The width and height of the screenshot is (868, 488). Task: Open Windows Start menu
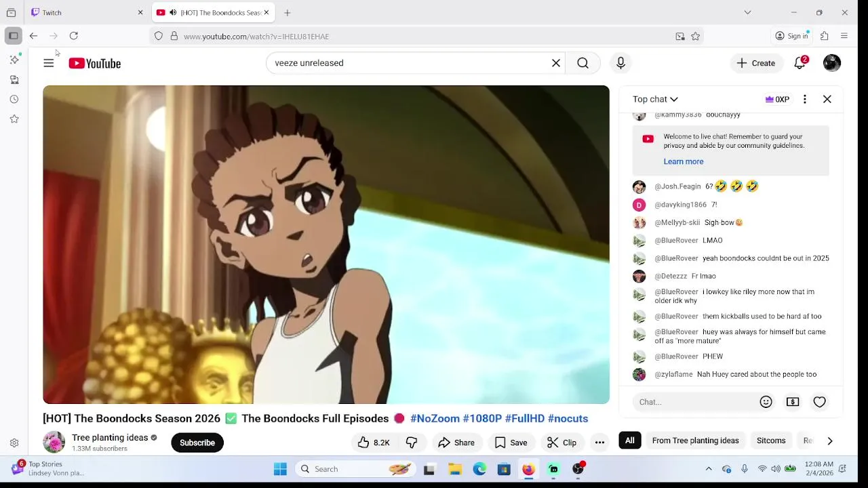pos(280,469)
